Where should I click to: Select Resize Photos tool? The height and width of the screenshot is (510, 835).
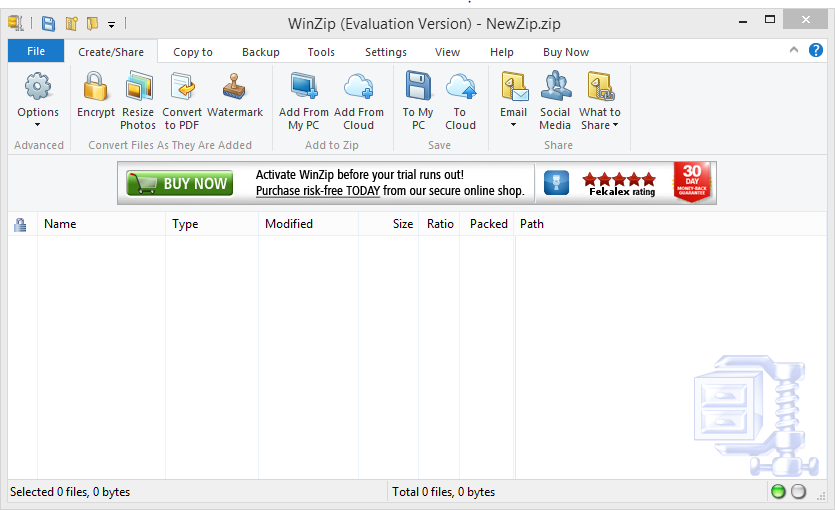[x=138, y=87]
